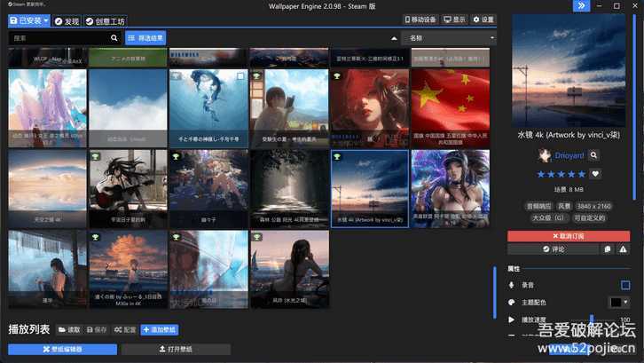
Task: Click the heart favorite icon under the star rating
Action: 595,174
